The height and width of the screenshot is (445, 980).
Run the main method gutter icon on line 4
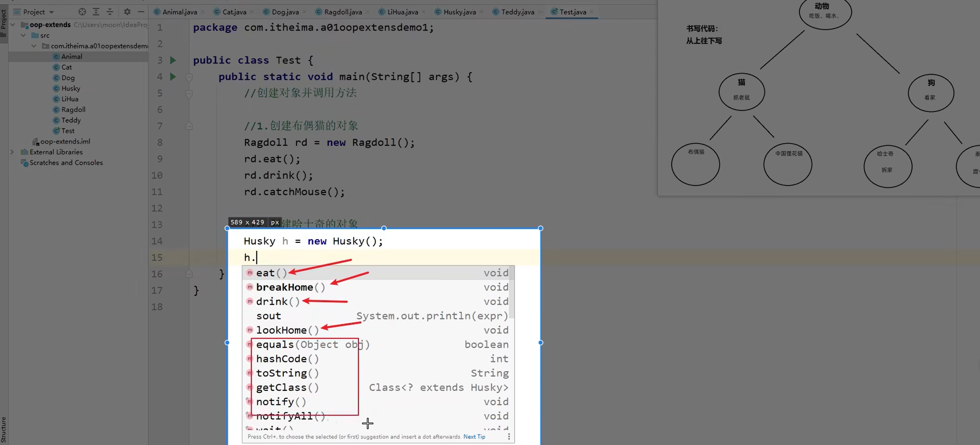click(x=172, y=76)
